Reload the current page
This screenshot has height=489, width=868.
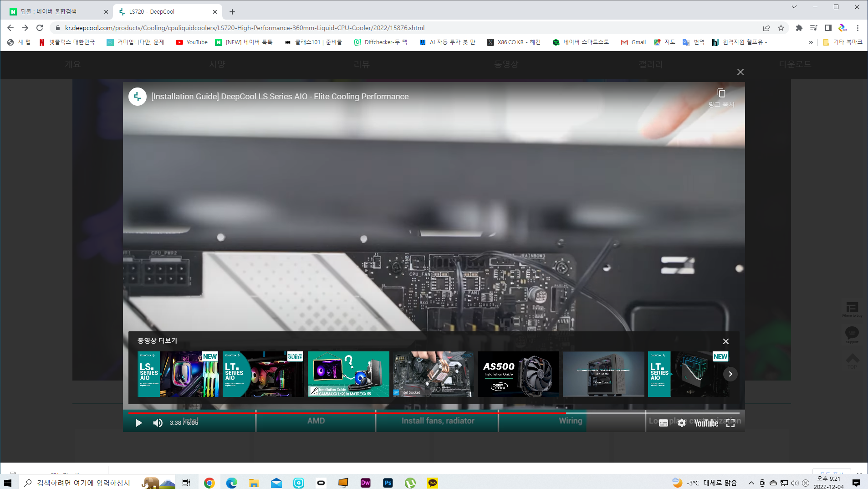pos(40,28)
